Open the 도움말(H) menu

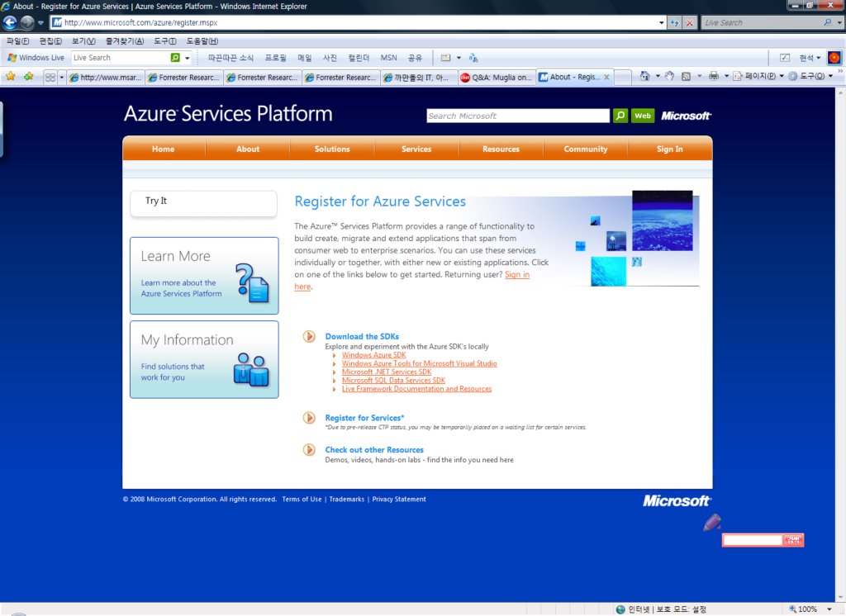coord(202,41)
